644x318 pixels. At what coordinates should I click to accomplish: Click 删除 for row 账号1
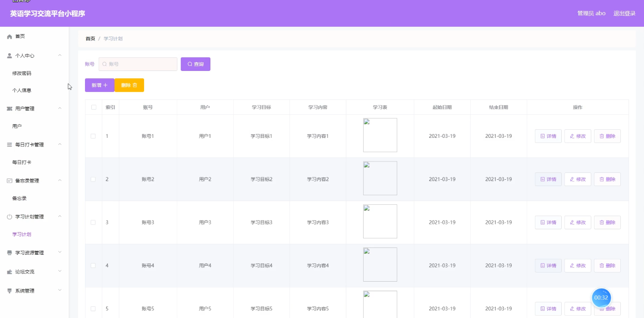coord(607,136)
